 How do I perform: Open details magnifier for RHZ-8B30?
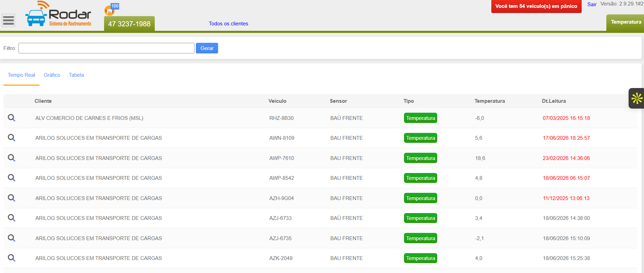point(12,118)
